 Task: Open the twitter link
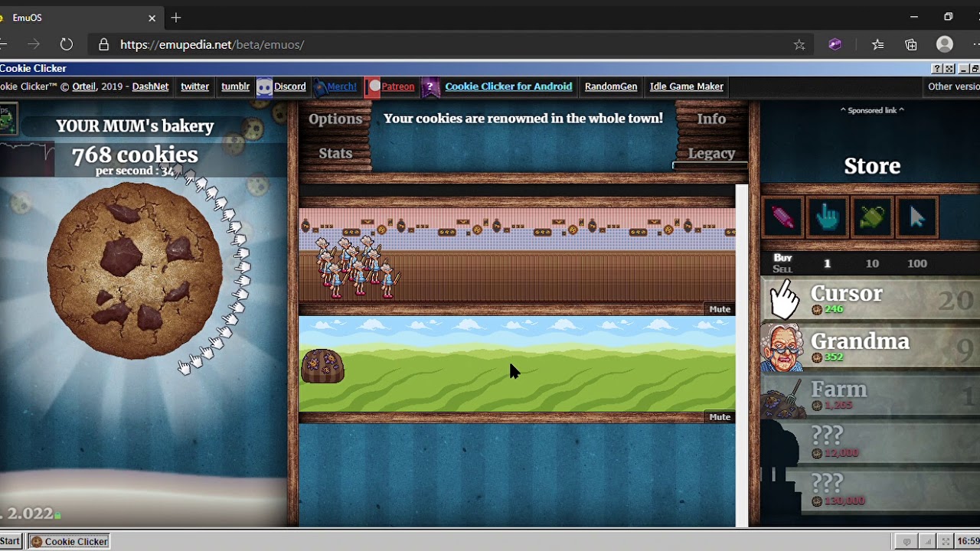[x=194, y=86]
